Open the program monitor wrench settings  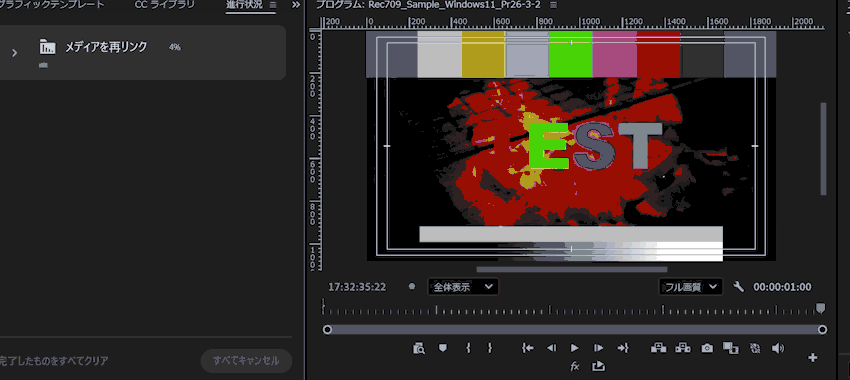pos(738,287)
